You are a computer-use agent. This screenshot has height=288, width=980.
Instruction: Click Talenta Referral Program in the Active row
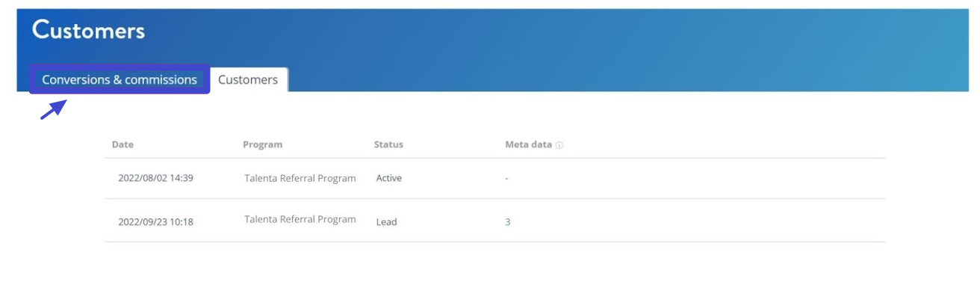(x=300, y=179)
